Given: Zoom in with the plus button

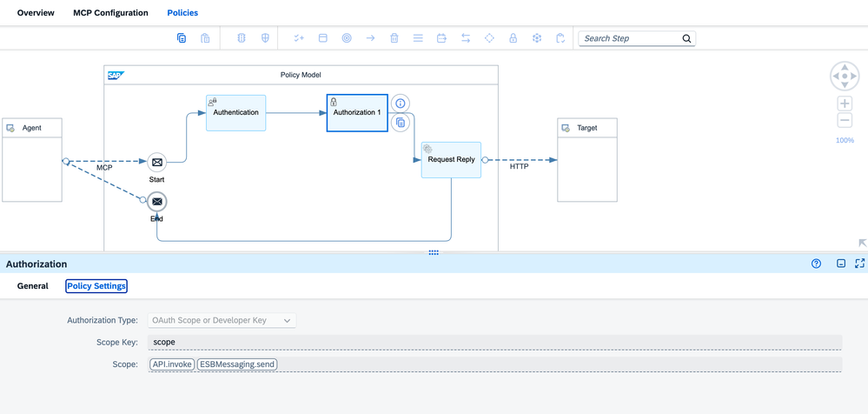Looking at the screenshot, I should pos(845,103).
